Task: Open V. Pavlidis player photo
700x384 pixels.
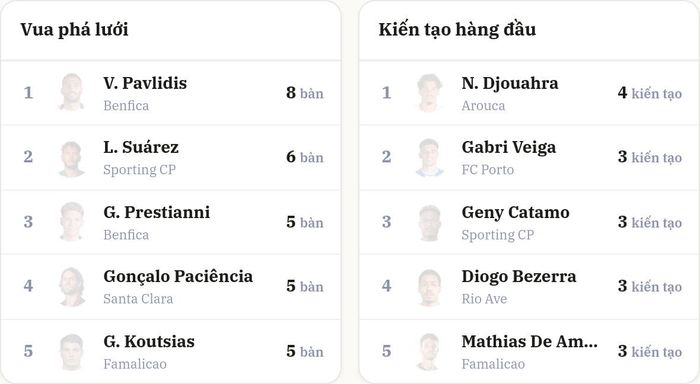Action: pyautogui.click(x=71, y=92)
